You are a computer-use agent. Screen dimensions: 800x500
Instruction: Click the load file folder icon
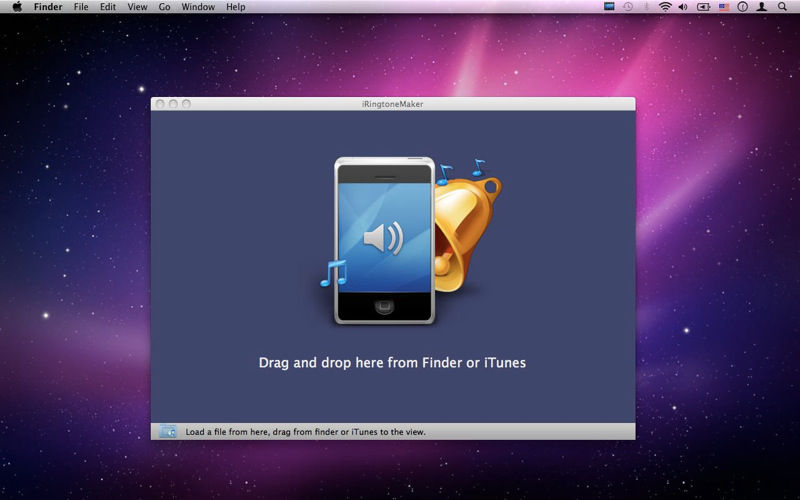(167, 431)
